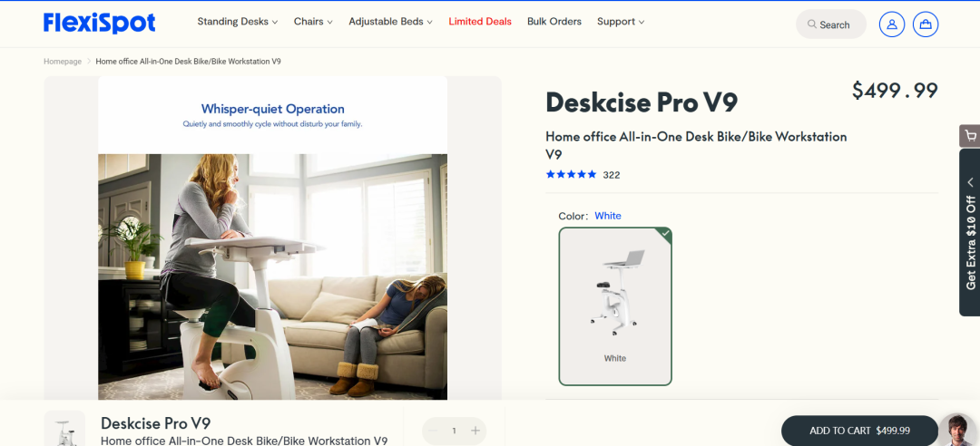Click the support agent avatar icon

959,430
